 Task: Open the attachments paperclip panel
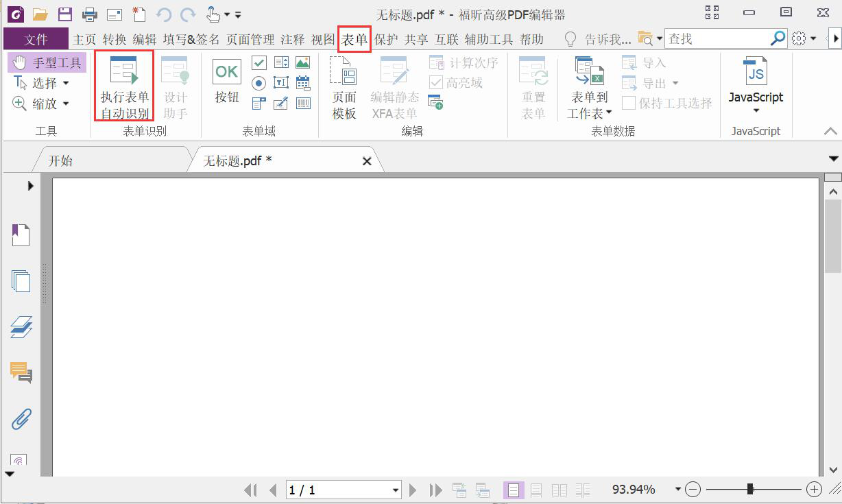[x=21, y=419]
